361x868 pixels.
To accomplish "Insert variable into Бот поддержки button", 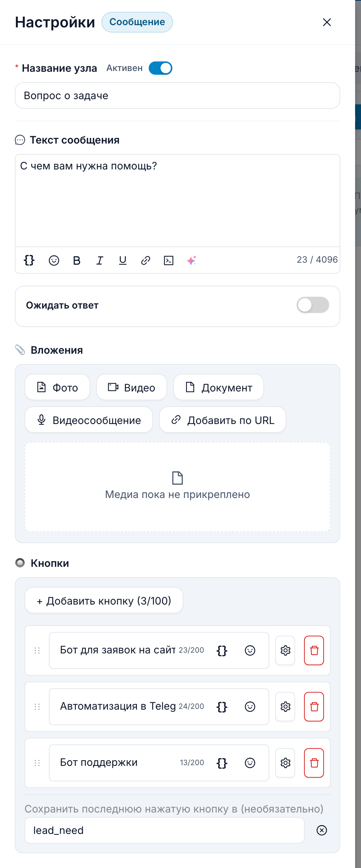I will 222,763.
